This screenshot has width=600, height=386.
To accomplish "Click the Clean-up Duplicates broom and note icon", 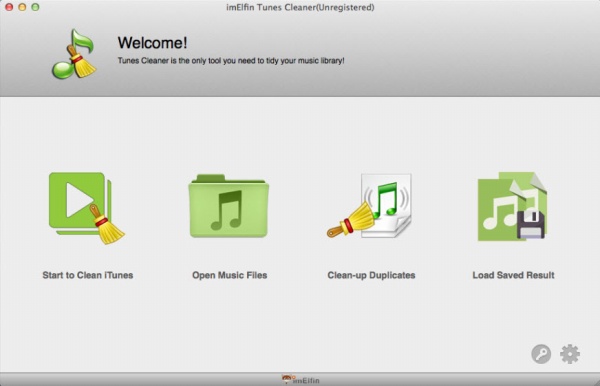I will [369, 205].
